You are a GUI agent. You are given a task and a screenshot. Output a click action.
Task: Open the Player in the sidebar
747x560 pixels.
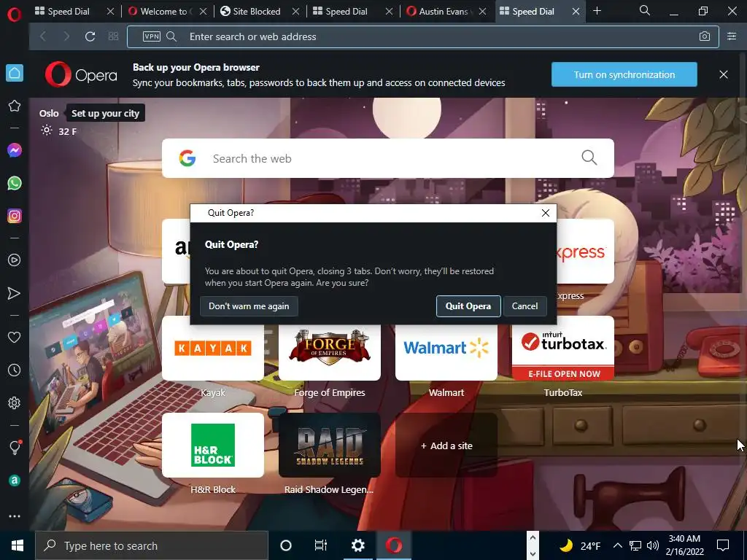[15, 260]
